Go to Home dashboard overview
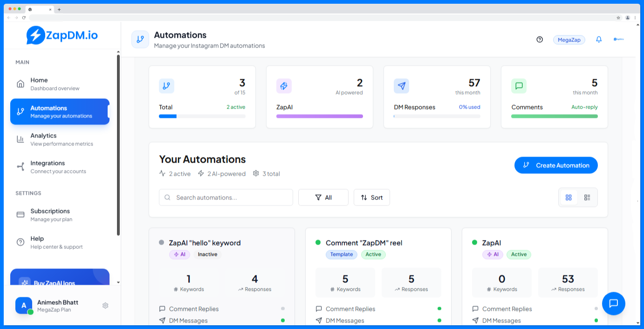This screenshot has height=329, width=644. tap(60, 84)
